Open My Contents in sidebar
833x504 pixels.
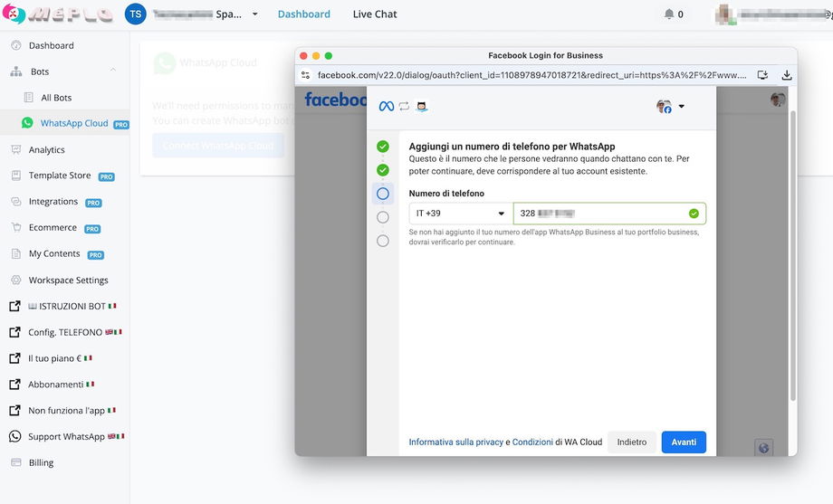tap(54, 253)
